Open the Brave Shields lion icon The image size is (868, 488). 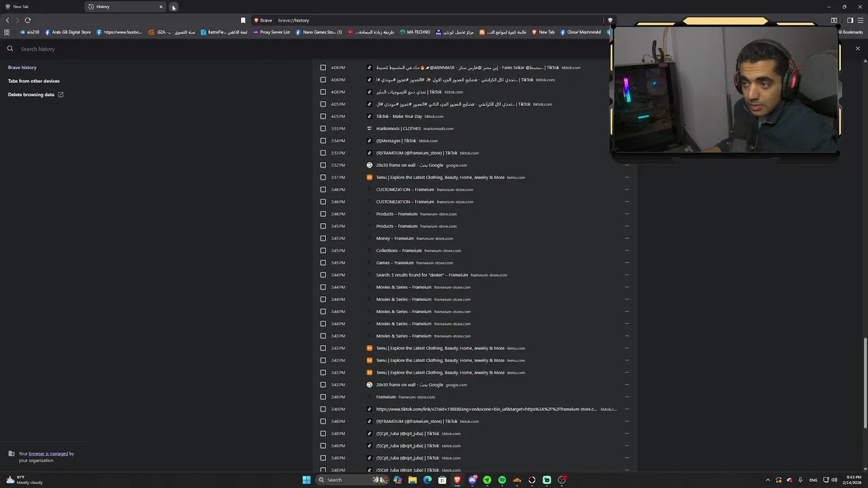[610, 20]
